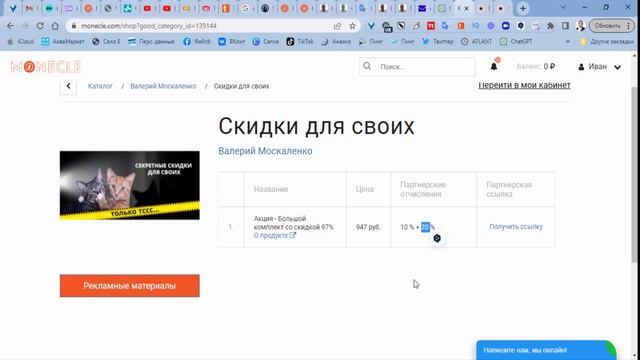Open Валерий Москаленко breadcrumb link
The height and width of the screenshot is (360, 640).
(x=163, y=86)
